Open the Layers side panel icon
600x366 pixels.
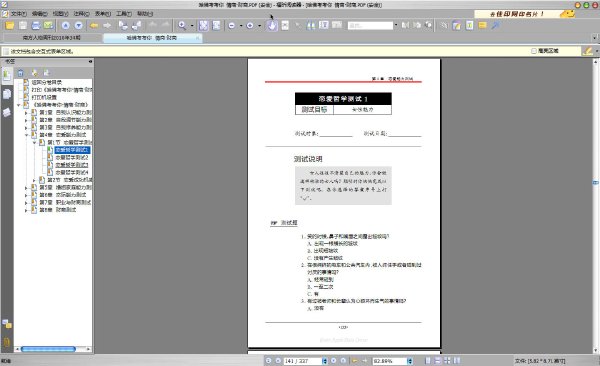[x=7, y=112]
